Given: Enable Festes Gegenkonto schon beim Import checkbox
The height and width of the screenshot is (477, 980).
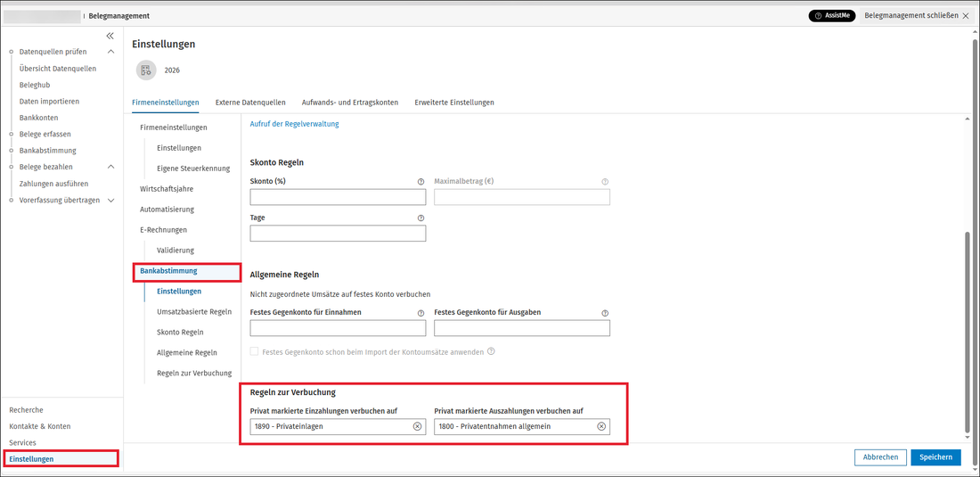Looking at the screenshot, I should click(x=255, y=352).
